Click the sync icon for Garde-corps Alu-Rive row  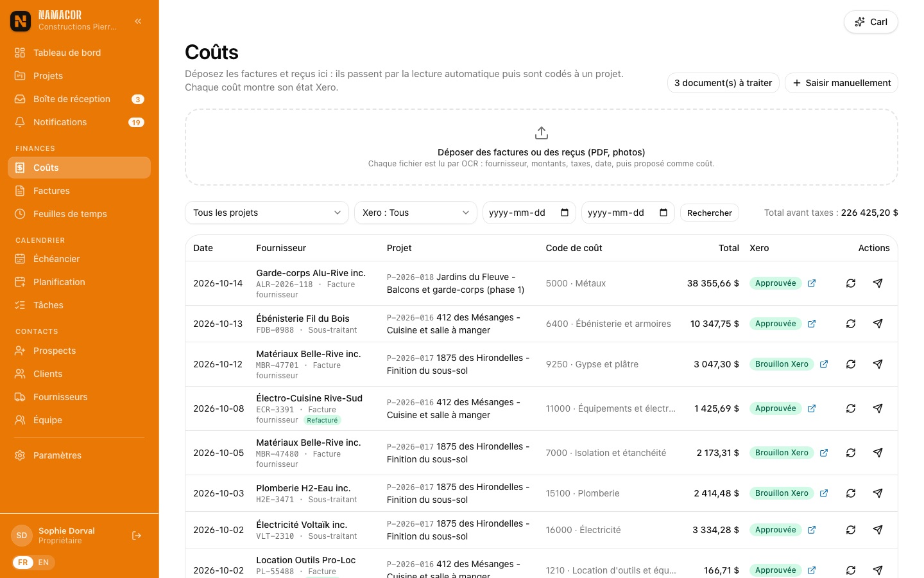click(851, 283)
